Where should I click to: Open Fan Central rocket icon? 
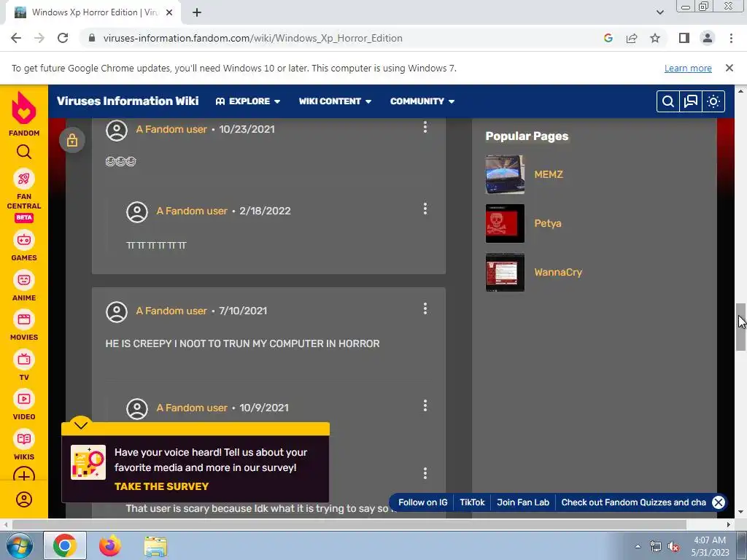(x=24, y=179)
